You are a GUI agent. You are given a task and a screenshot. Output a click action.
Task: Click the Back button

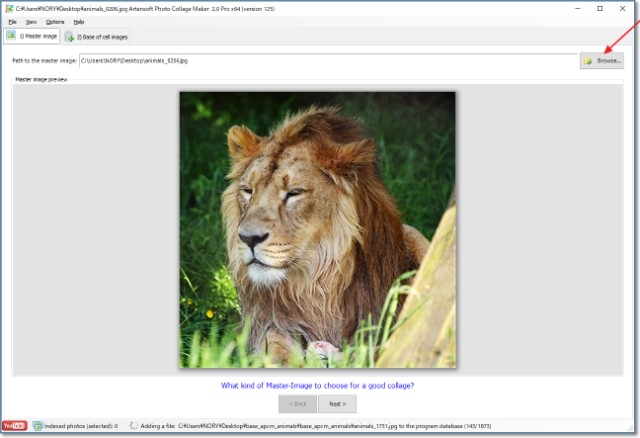click(297, 404)
